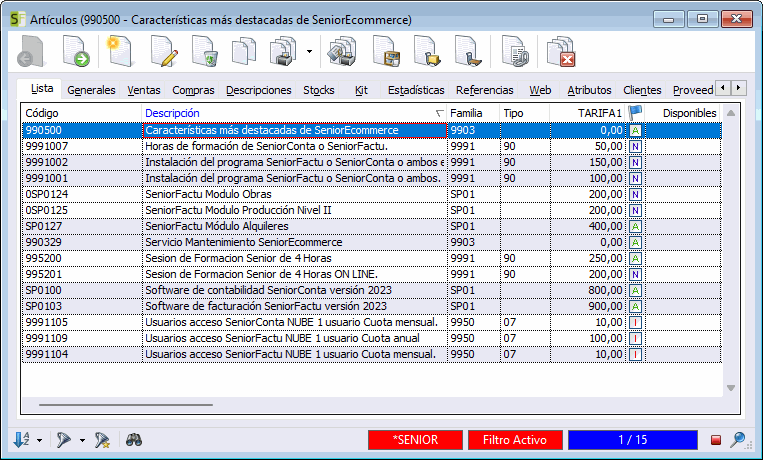Click the blue flag column header
763x460 pixels.
click(x=635, y=113)
